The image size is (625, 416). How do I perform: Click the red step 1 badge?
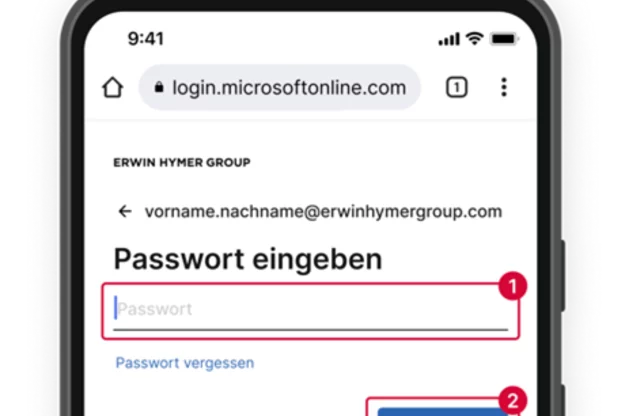coord(513,286)
